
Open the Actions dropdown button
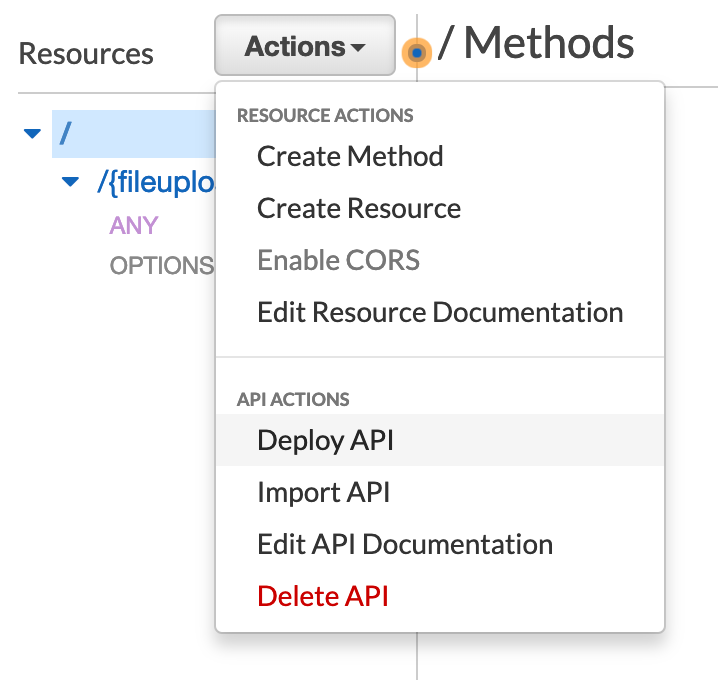pyautogui.click(x=305, y=46)
